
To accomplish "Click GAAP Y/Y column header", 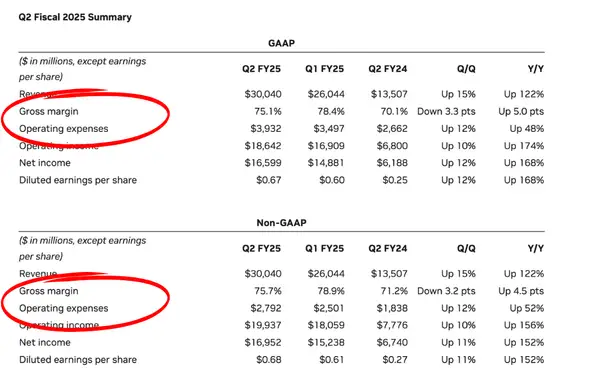I will point(535,69).
